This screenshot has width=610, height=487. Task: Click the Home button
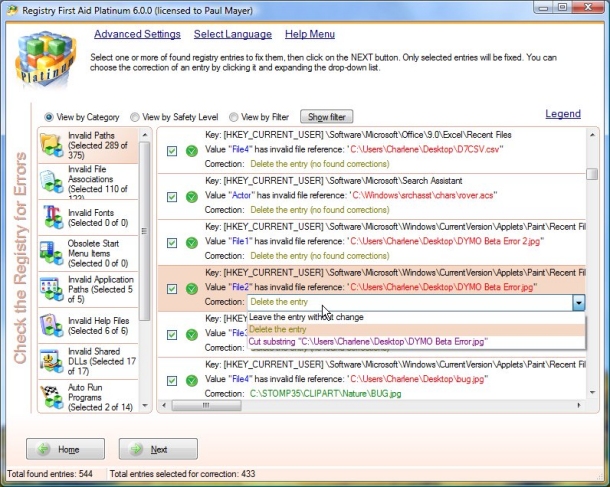[65, 449]
